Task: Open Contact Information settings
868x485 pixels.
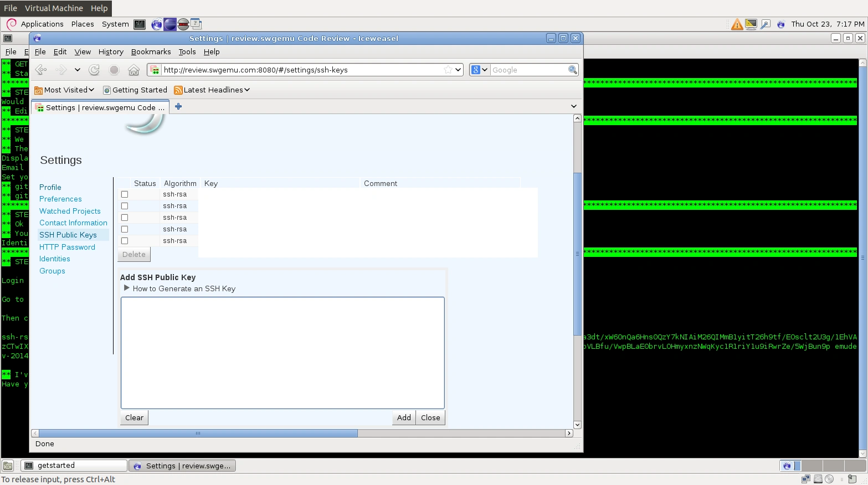Action: [x=73, y=223]
